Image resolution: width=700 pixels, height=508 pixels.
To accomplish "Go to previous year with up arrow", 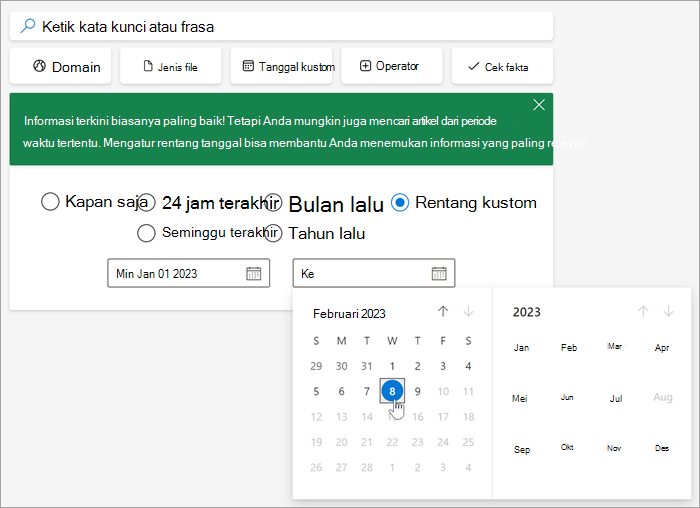I will (643, 311).
